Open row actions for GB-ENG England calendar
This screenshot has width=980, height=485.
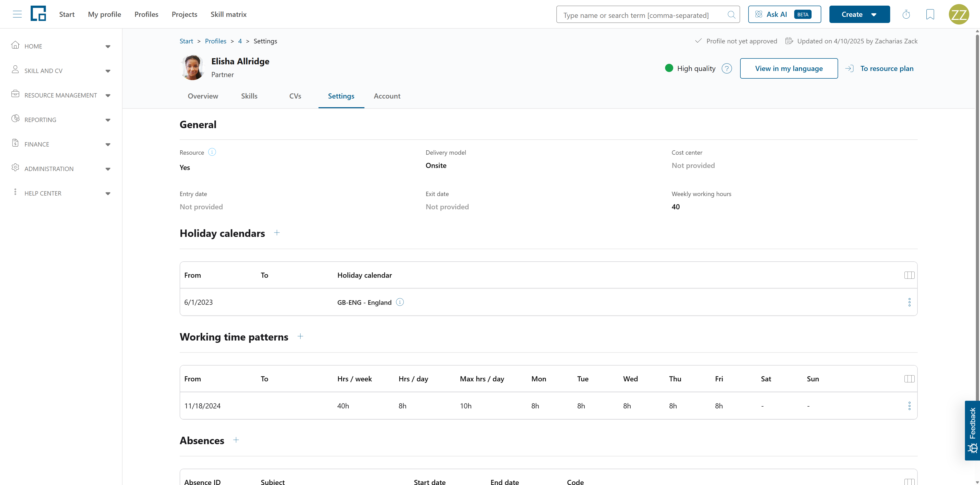[909, 302]
